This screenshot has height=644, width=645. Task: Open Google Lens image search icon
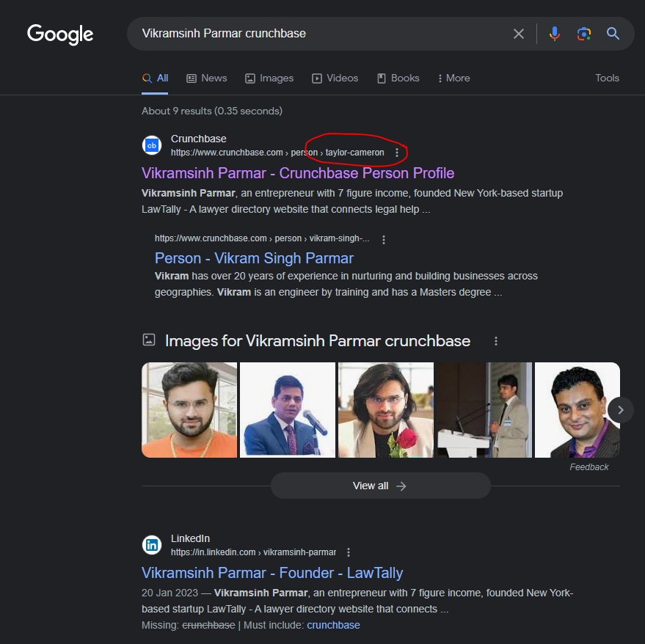[x=583, y=34]
